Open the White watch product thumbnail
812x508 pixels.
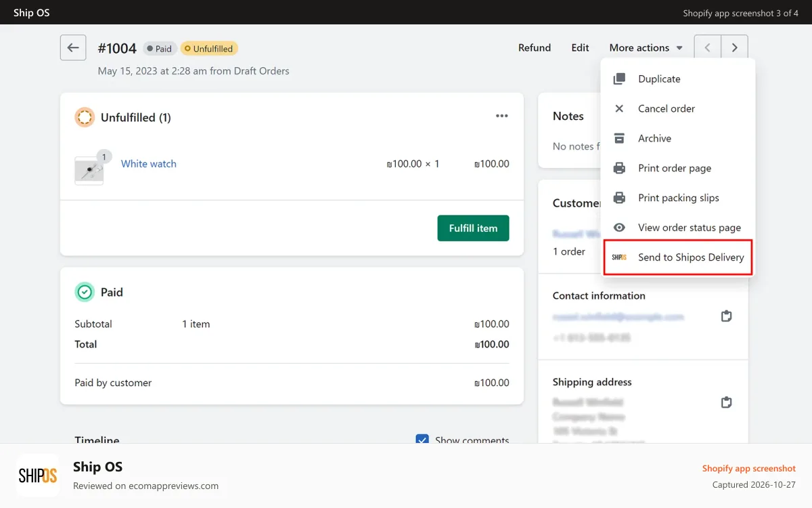tap(89, 170)
